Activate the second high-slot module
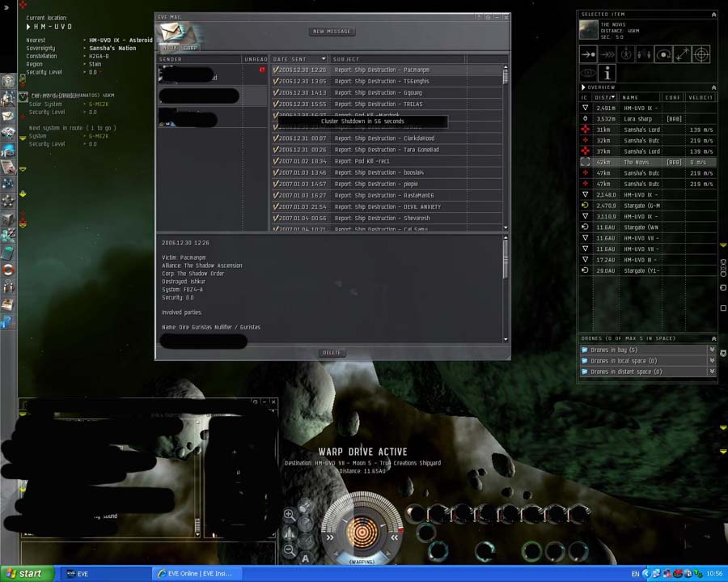Image resolution: width=728 pixels, height=582 pixels. click(x=439, y=514)
